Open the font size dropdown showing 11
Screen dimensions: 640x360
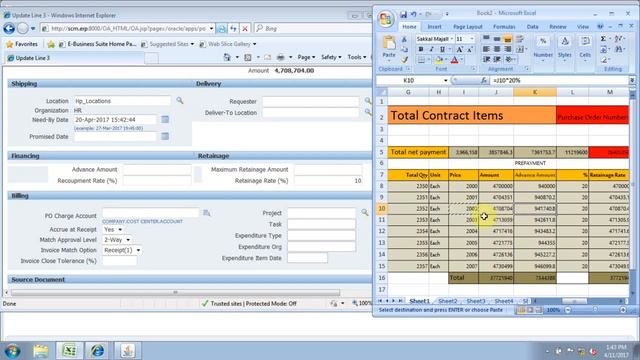pos(472,39)
